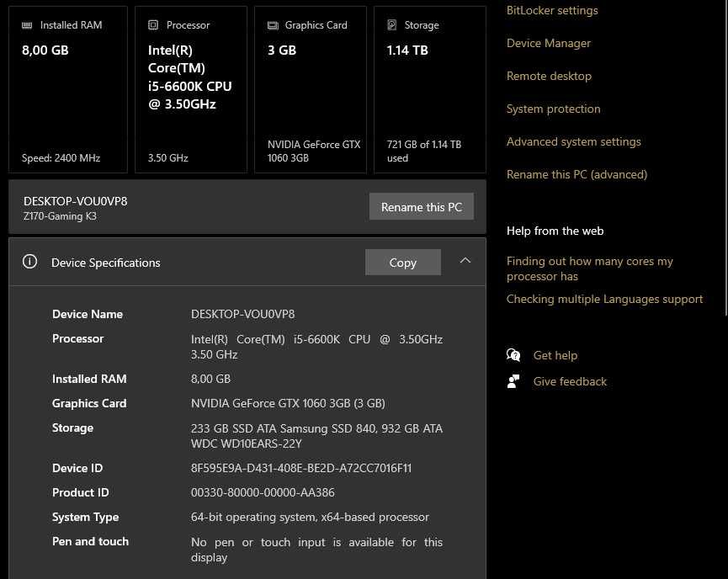Open Remote desktop settings
Screen dimensions: 728x579
(x=549, y=76)
